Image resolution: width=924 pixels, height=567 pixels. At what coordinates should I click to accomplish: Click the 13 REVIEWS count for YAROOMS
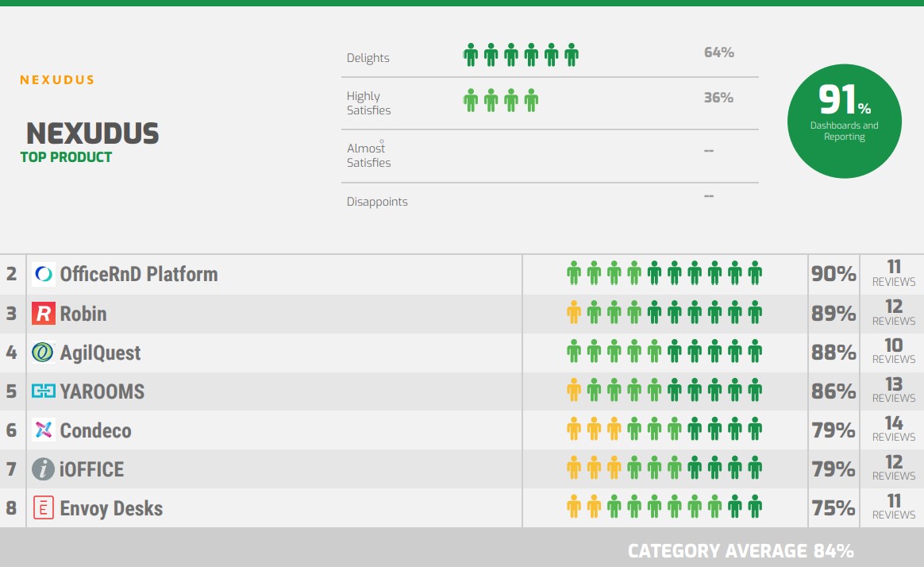point(894,390)
